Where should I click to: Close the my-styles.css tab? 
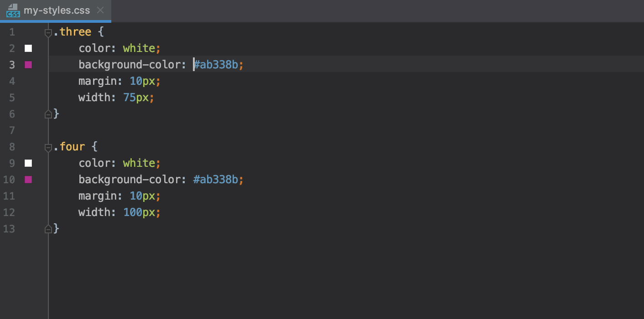pyautogui.click(x=100, y=10)
